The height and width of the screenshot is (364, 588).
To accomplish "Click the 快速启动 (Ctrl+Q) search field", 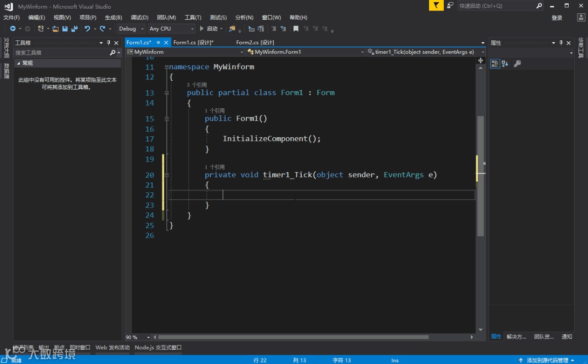I will click(497, 6).
